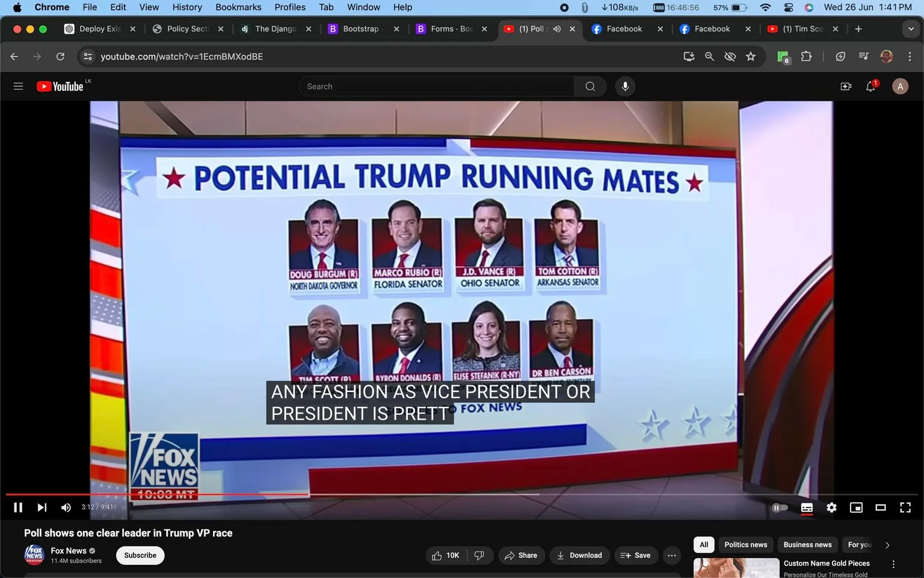The width and height of the screenshot is (924, 578).
Task: Open more actions three-dot menu
Action: coord(672,555)
